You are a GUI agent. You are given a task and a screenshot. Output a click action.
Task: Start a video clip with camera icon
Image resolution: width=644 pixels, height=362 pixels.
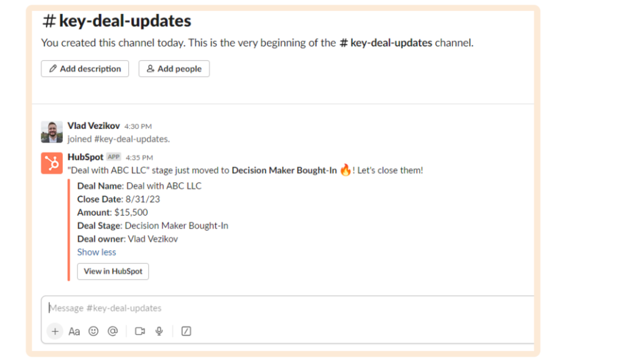tap(140, 331)
